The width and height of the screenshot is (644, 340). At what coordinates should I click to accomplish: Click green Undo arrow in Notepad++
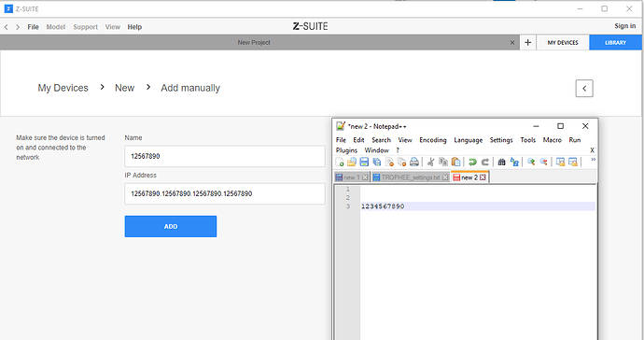pos(472,162)
